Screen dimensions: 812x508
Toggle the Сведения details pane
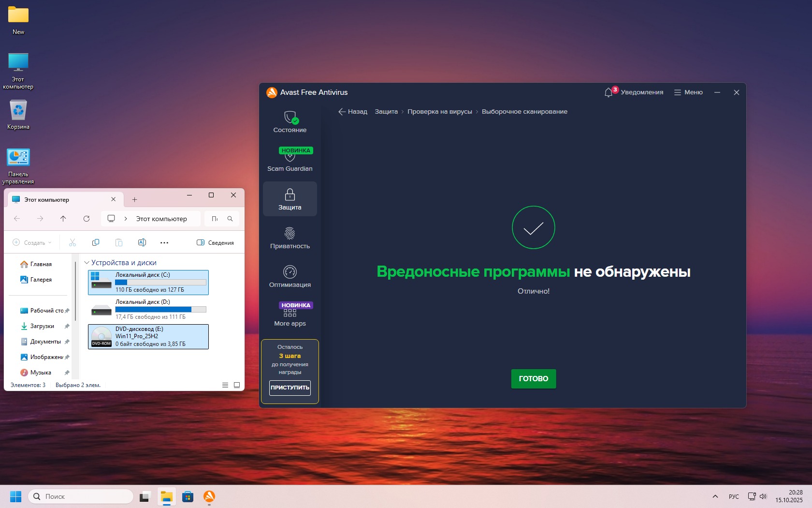point(215,242)
